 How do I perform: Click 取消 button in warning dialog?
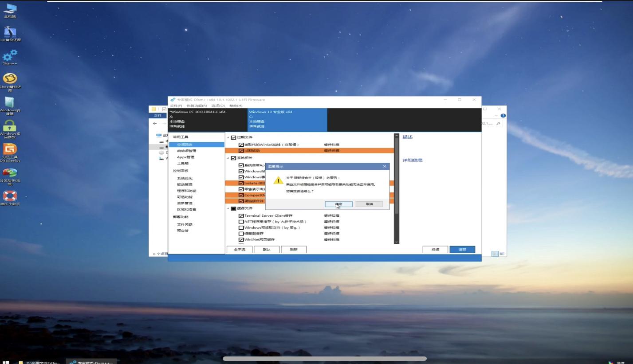(369, 204)
